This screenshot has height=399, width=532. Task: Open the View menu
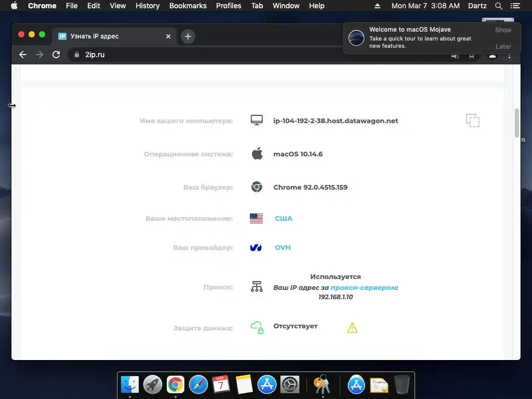pyautogui.click(x=118, y=6)
